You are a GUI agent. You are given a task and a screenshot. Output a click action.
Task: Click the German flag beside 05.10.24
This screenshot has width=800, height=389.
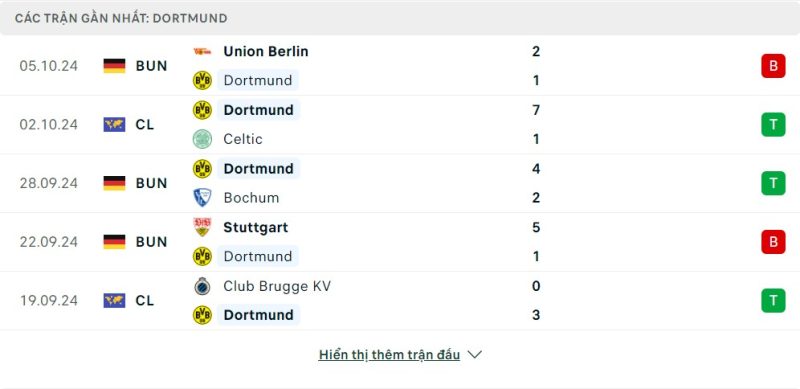click(x=114, y=66)
